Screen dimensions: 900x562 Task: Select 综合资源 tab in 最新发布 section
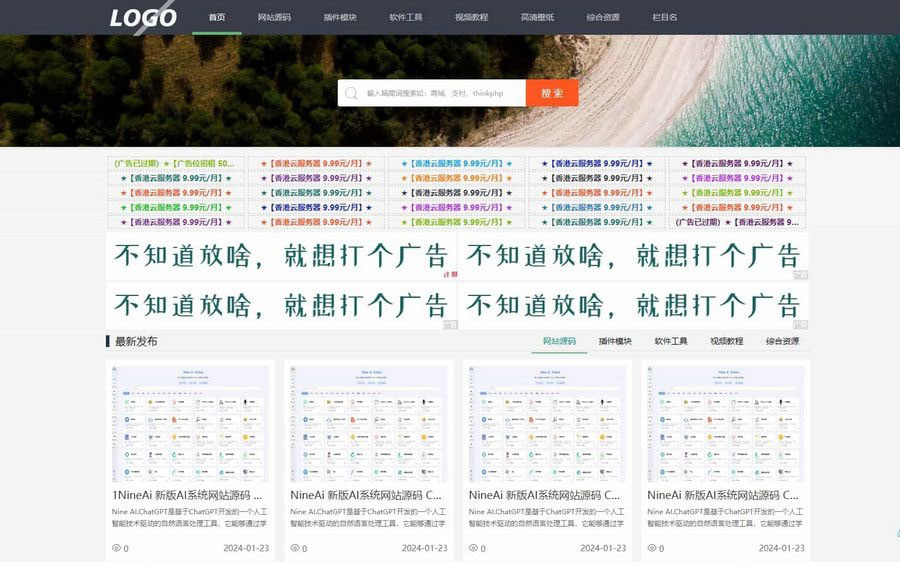click(782, 341)
